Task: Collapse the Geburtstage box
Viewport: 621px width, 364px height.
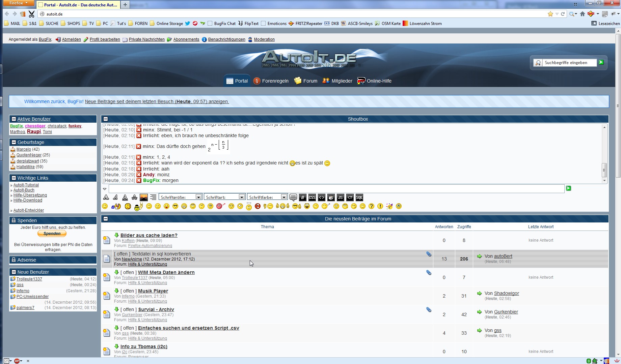Action: [x=14, y=142]
